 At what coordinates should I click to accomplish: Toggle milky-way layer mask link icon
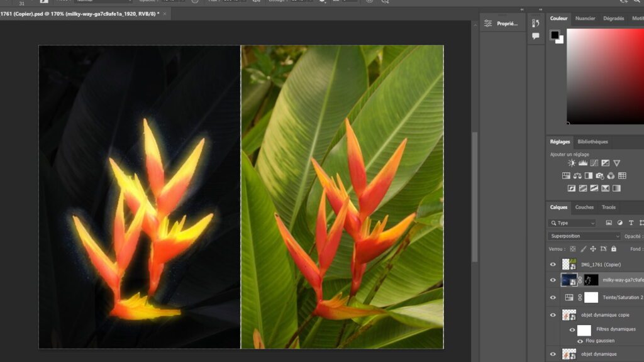pyautogui.click(x=580, y=280)
